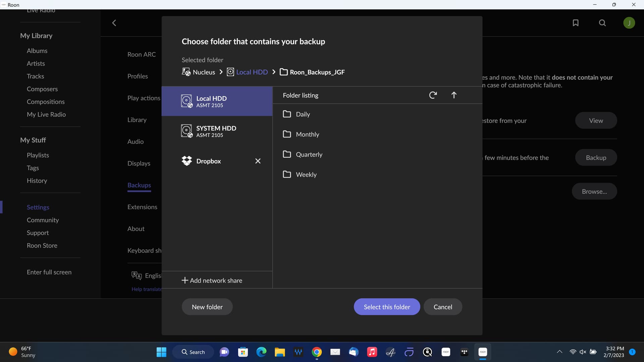Confirm with Select this folder
644x362 pixels.
[x=387, y=307]
